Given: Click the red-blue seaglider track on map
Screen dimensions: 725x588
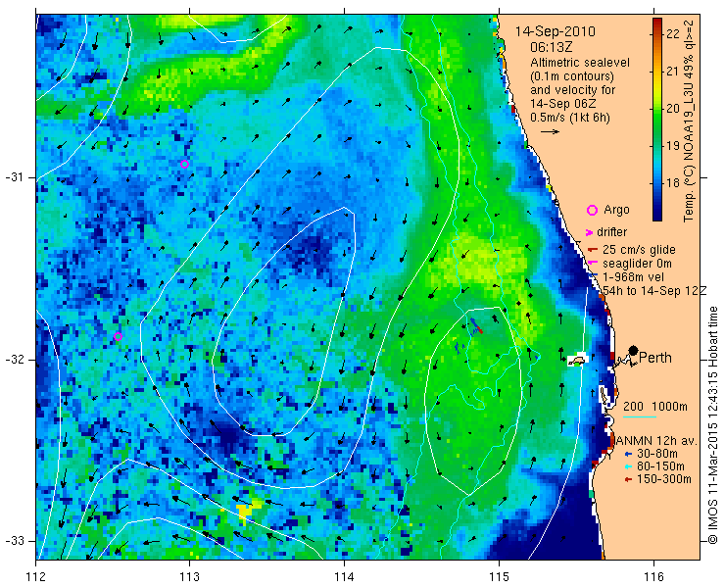Looking at the screenshot, I should coord(476,326).
